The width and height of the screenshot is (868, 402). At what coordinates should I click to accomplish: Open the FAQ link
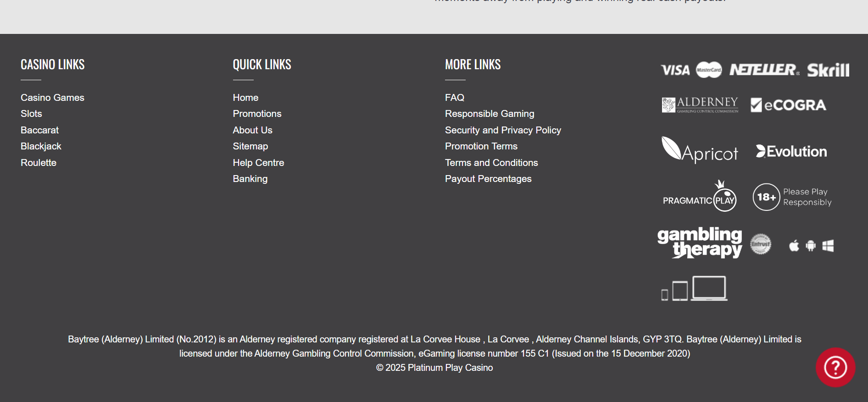click(x=455, y=98)
